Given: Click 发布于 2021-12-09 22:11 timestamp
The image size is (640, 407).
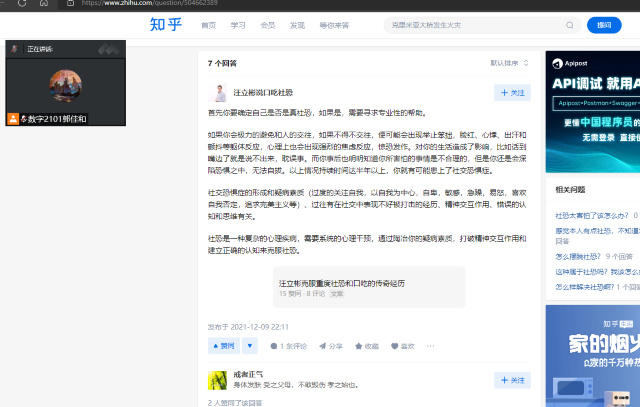Looking at the screenshot, I should pyautogui.click(x=248, y=327).
